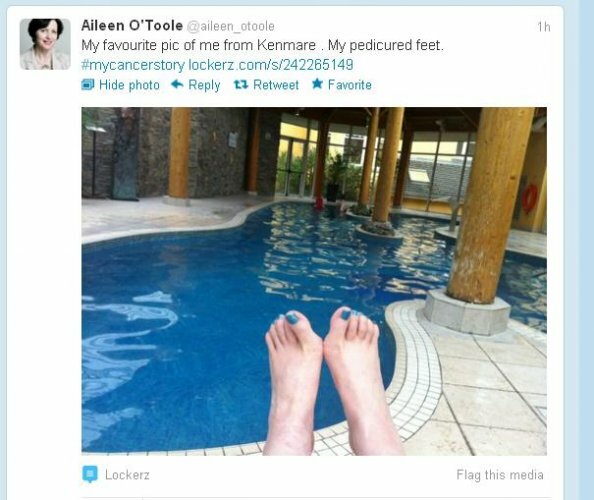The height and width of the screenshot is (500, 594).
Task: Click the Retweet arrows icon
Action: tap(241, 84)
